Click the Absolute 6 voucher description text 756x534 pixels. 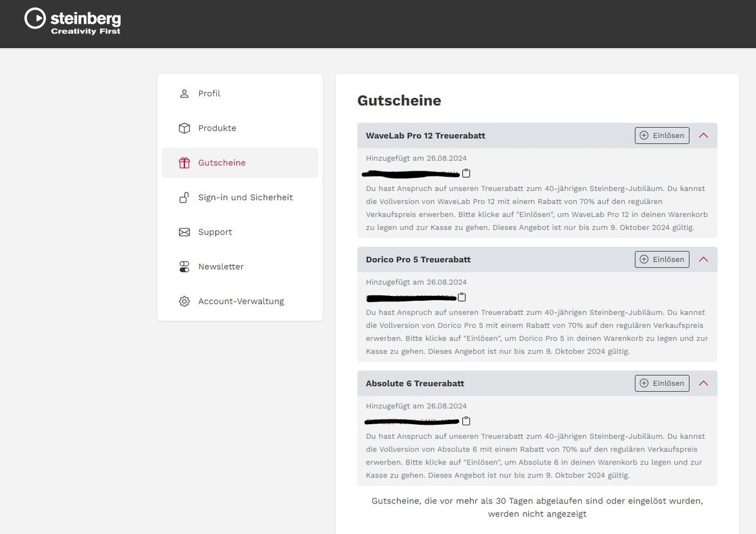click(536, 456)
